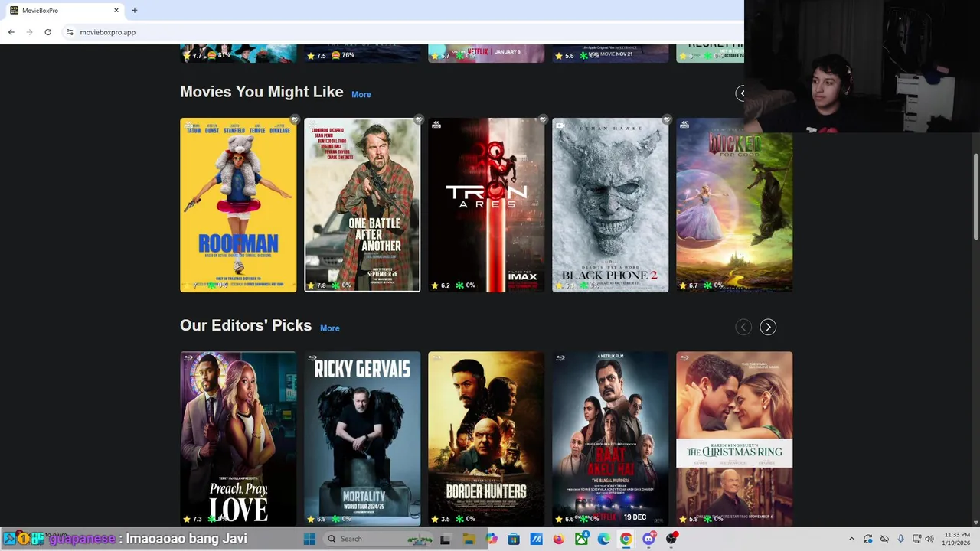The image size is (980, 551).
Task: Switch to the MovieBoxPro tab
Action: [x=65, y=10]
